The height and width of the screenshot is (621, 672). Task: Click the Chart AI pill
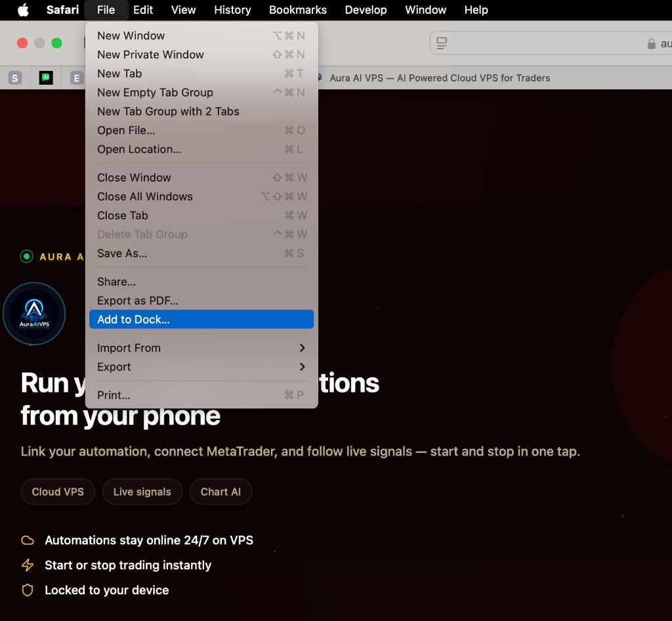(x=220, y=492)
